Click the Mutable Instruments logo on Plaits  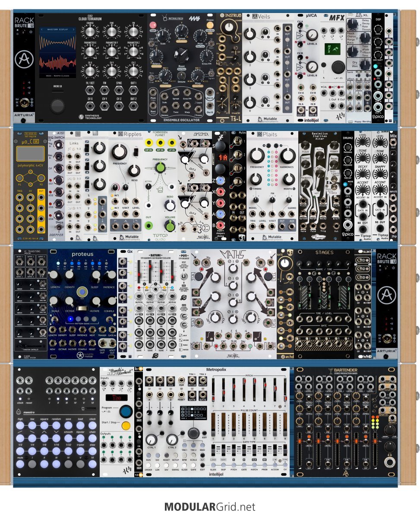tap(272, 237)
